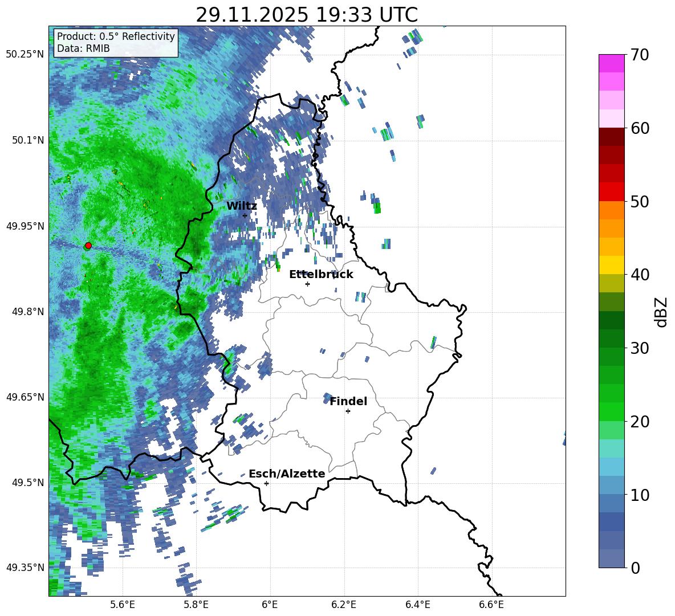The height and width of the screenshot is (616, 675).
Task: Click the 50.1°N latitude label
Action: 28,140
